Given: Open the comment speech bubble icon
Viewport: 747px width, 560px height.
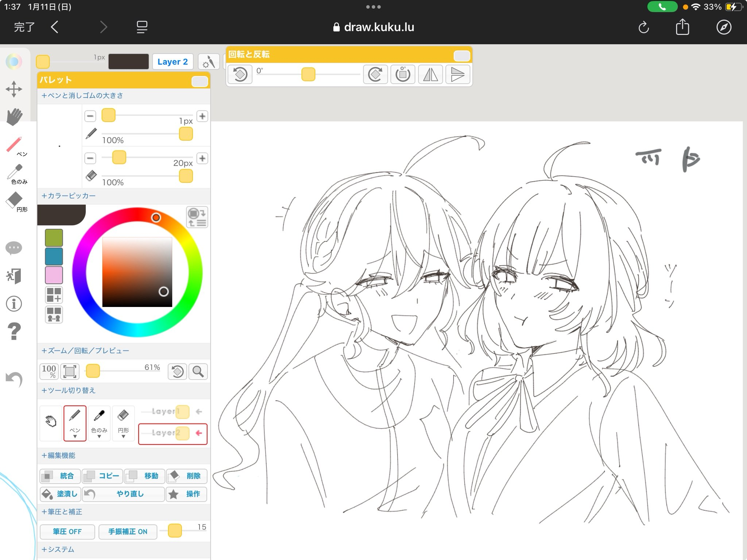Looking at the screenshot, I should (x=14, y=248).
